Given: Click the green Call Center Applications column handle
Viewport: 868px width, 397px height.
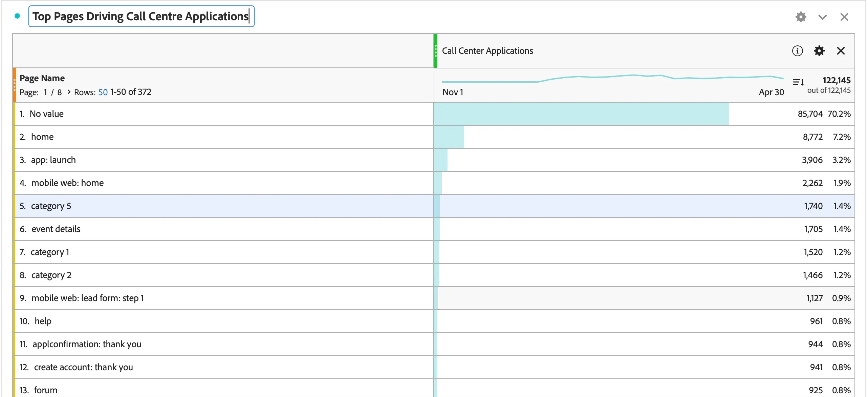Looking at the screenshot, I should click(436, 51).
